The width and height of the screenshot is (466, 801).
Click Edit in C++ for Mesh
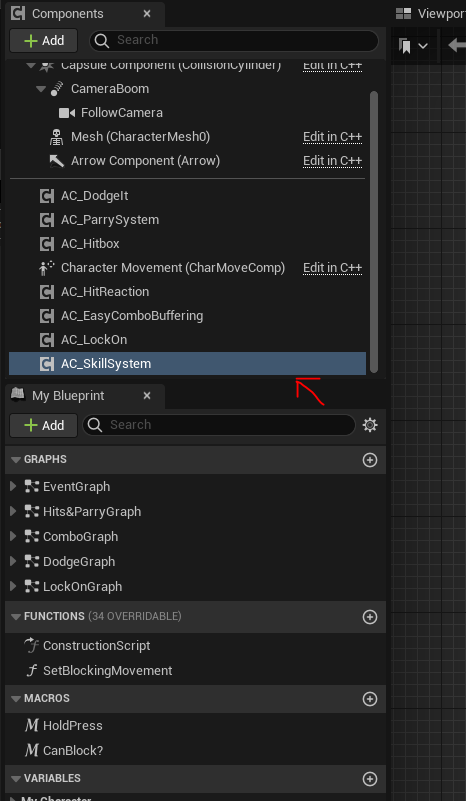click(x=332, y=137)
